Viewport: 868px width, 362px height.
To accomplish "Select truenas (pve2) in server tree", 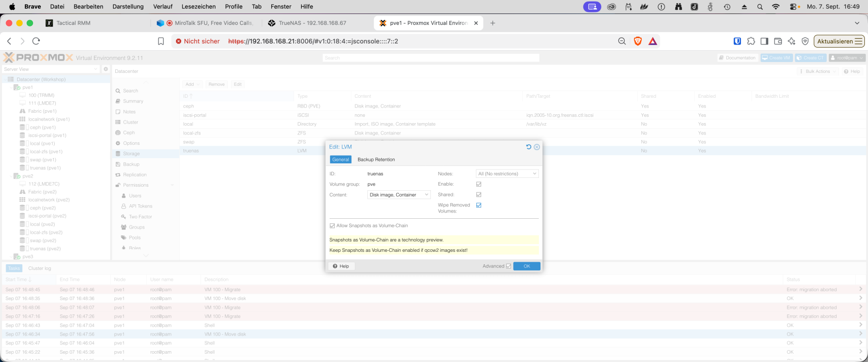I will 45,249.
